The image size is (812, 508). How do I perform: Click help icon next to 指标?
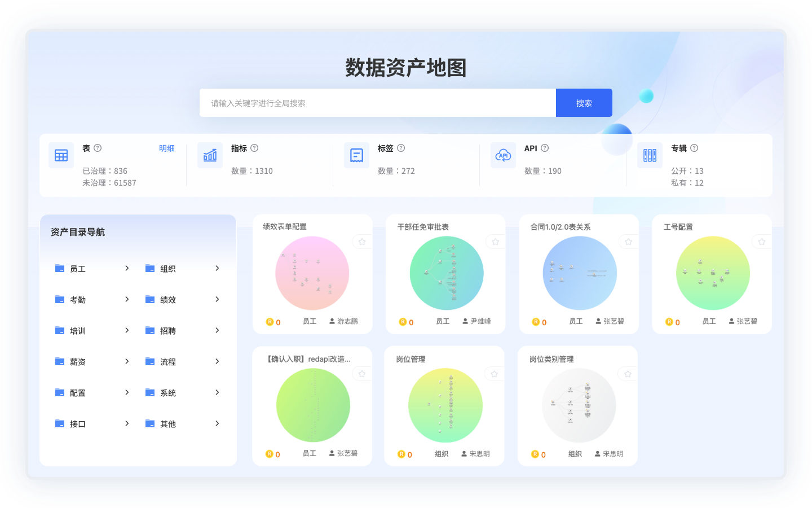pyautogui.click(x=254, y=148)
